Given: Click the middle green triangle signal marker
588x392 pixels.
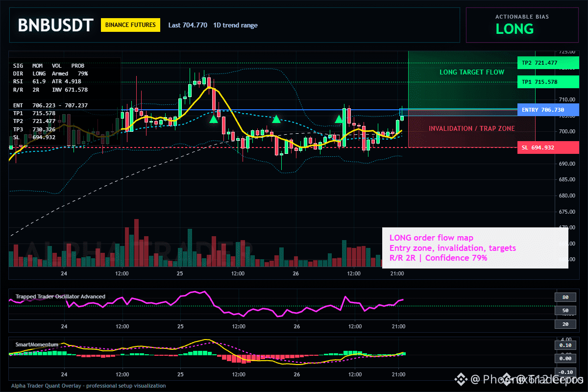Looking at the screenshot, I should coord(276,119).
